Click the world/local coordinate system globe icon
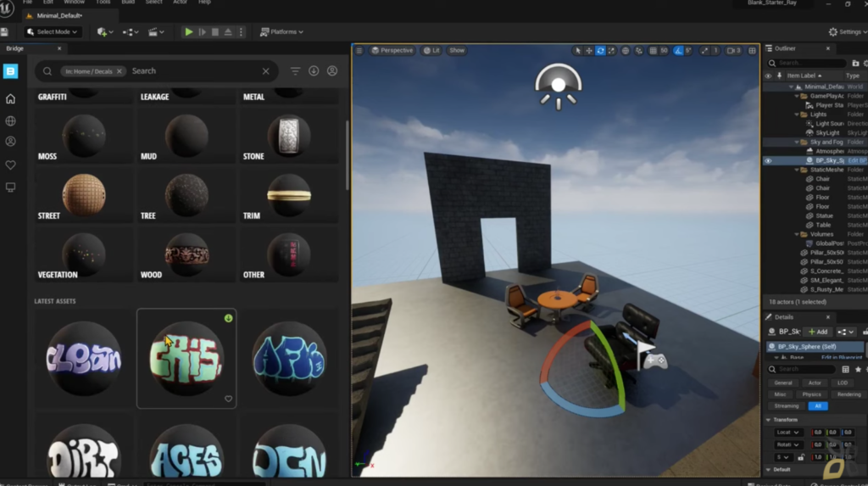Screen dimensions: 868x486 click(626, 50)
